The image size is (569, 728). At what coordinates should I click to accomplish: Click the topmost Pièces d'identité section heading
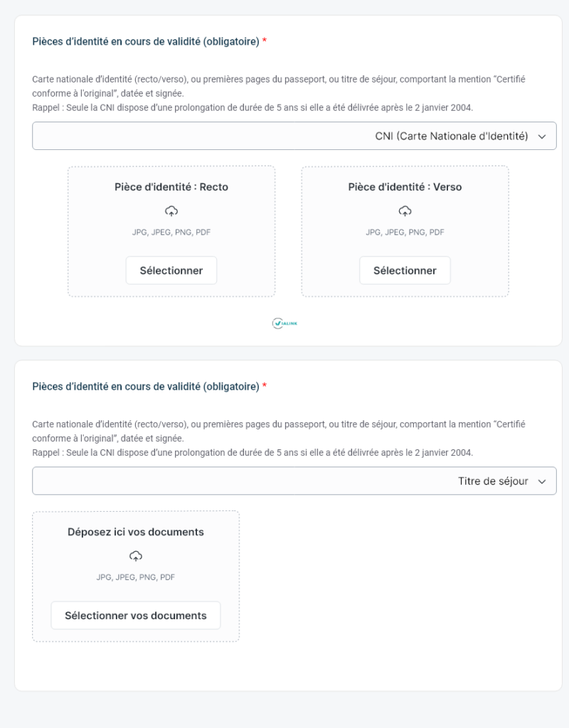point(146,41)
